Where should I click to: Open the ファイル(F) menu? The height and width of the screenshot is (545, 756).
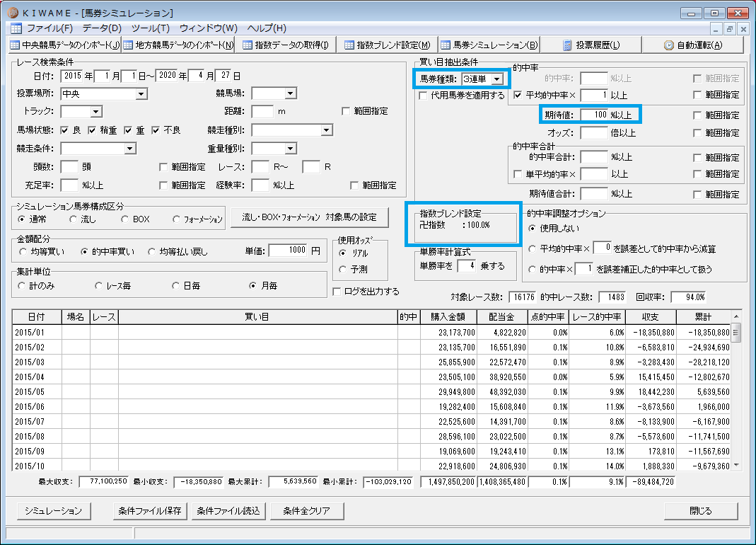pos(50,28)
